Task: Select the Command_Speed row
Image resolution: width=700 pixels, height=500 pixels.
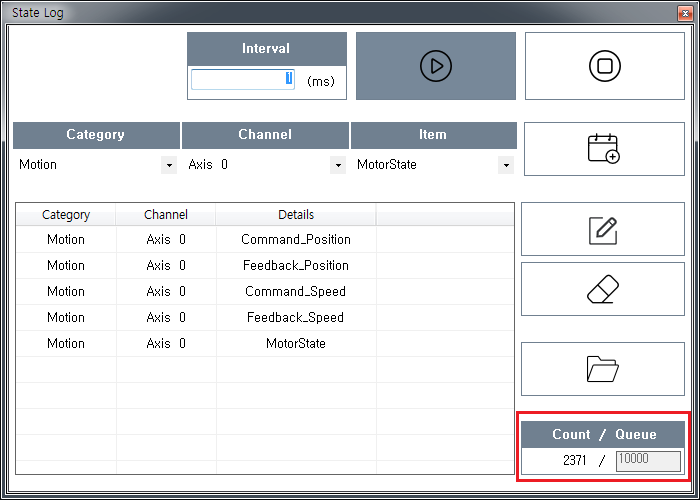Action: [x=295, y=292]
